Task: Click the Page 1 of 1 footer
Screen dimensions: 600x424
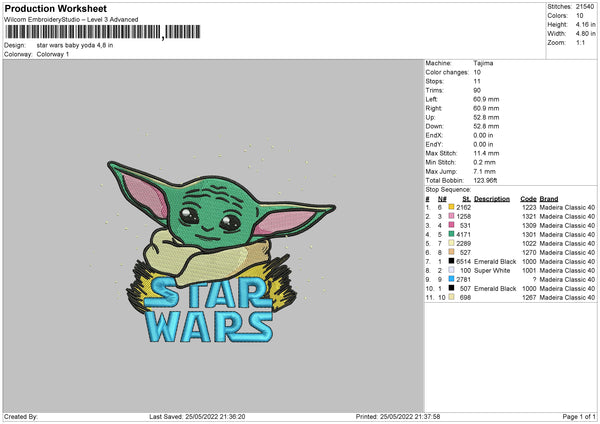Action: point(579,416)
